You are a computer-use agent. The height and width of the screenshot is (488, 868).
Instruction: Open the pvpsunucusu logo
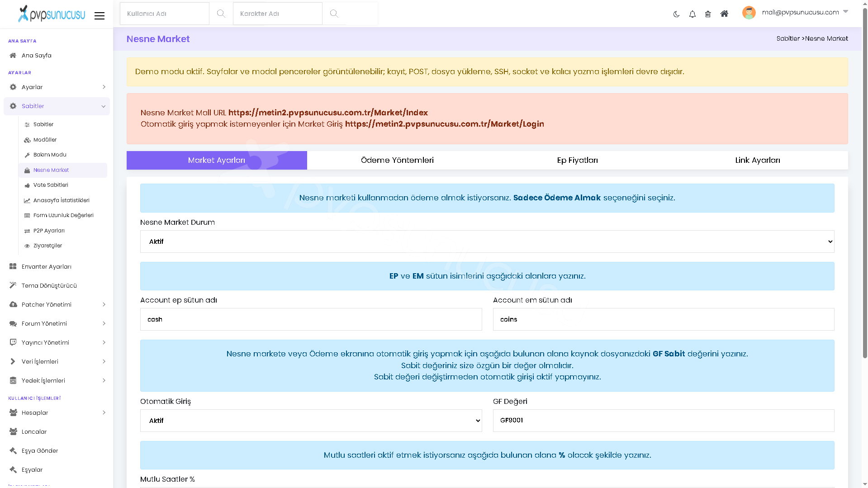tap(52, 14)
